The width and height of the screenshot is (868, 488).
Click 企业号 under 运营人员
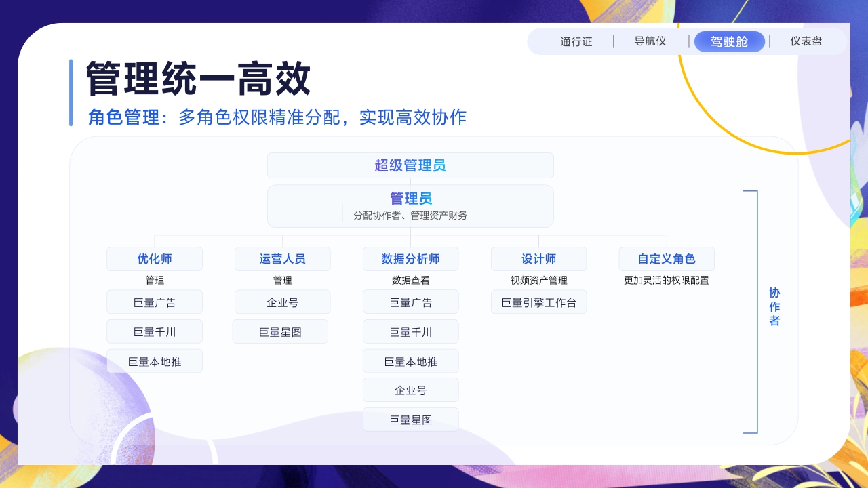[x=281, y=302]
